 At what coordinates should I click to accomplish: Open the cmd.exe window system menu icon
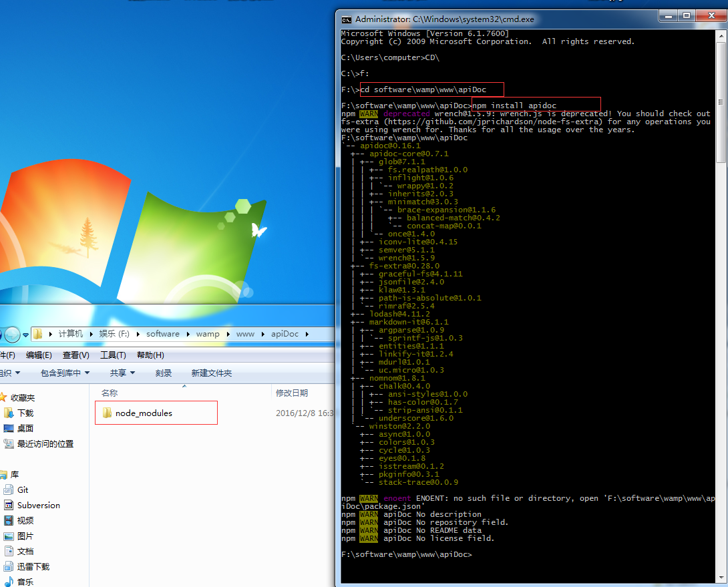pos(347,19)
